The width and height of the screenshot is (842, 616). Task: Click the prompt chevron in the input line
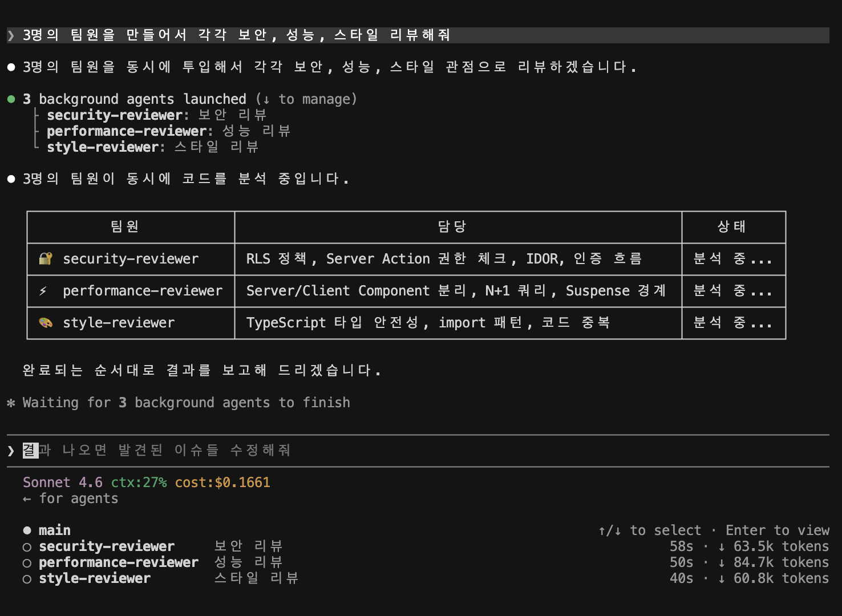pyautogui.click(x=11, y=451)
